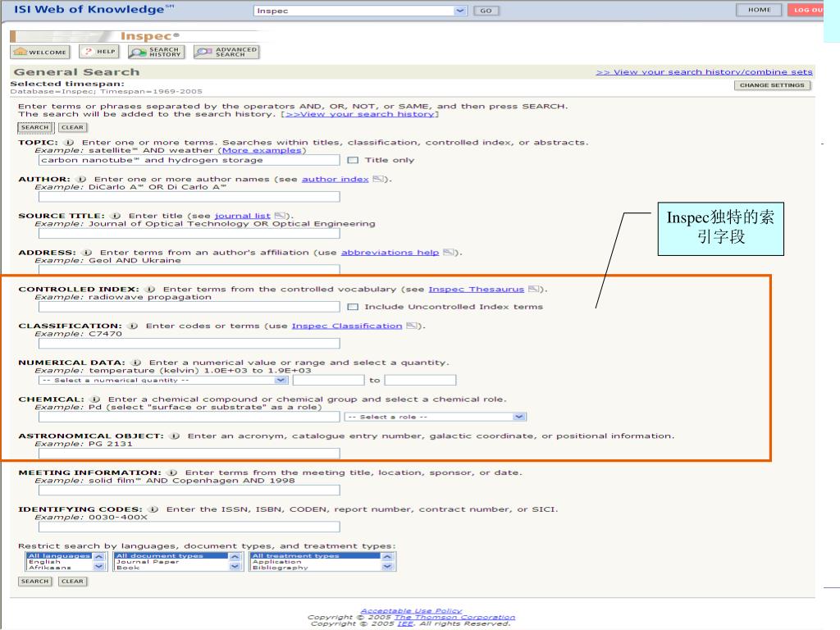840x630 pixels.
Task: Open the Inspec Classification link
Action: click(347, 326)
